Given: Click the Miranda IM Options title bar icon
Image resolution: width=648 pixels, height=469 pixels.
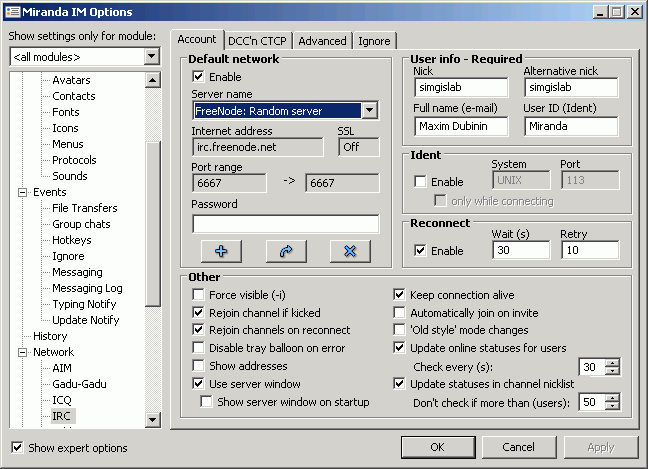Looking at the screenshot, I should pos(12,12).
